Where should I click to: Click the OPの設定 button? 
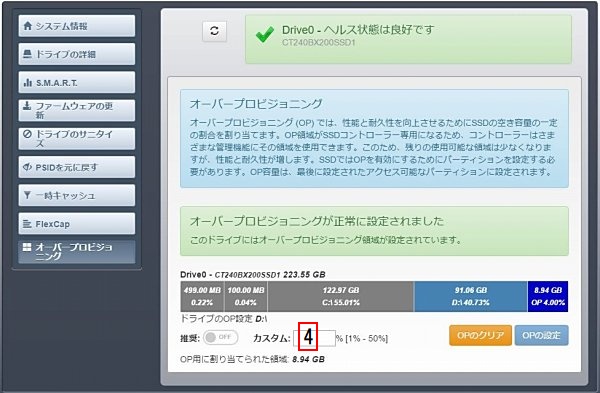(541, 336)
